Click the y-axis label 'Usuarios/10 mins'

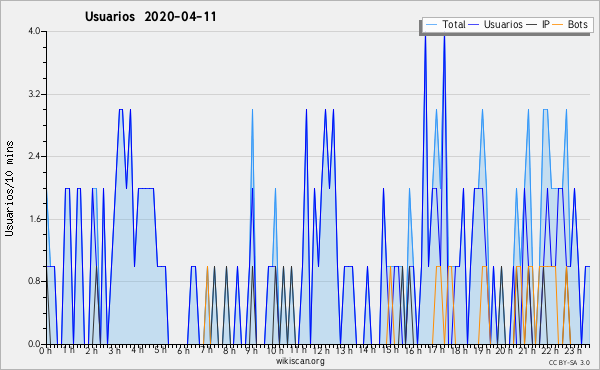pyautogui.click(x=9, y=188)
